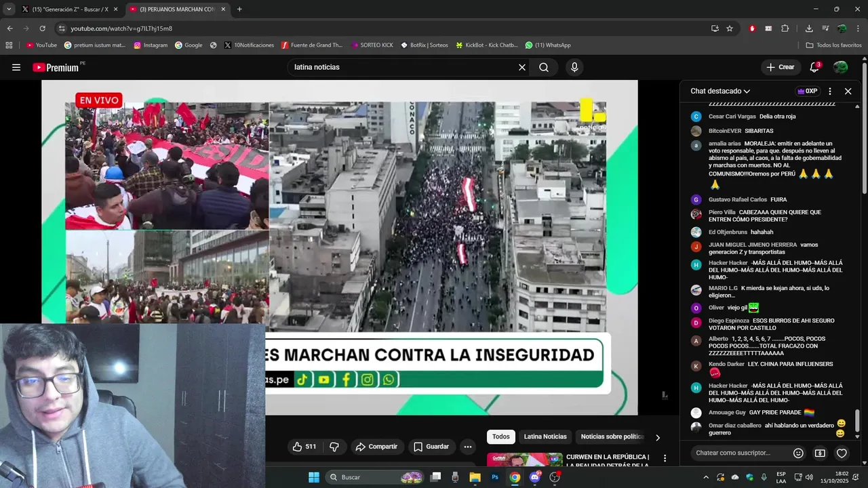Open Discord from the taskbar
Image resolution: width=868 pixels, height=488 pixels.
coord(535,477)
